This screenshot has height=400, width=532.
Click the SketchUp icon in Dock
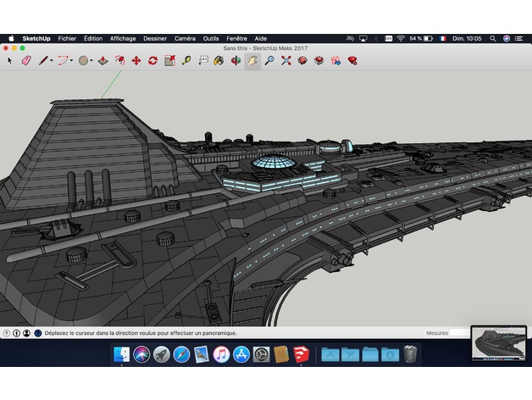pyautogui.click(x=302, y=354)
